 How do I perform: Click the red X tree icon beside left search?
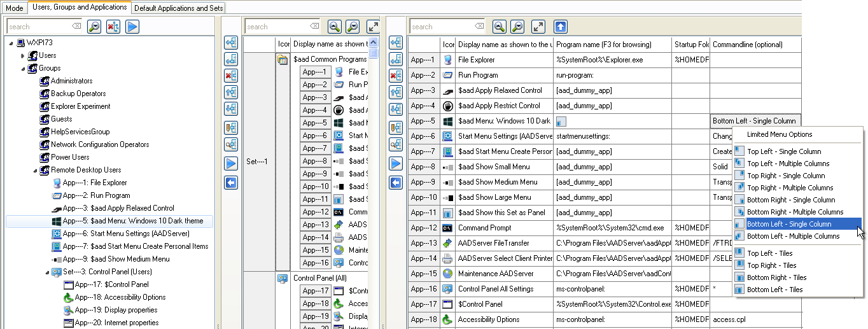tap(113, 27)
